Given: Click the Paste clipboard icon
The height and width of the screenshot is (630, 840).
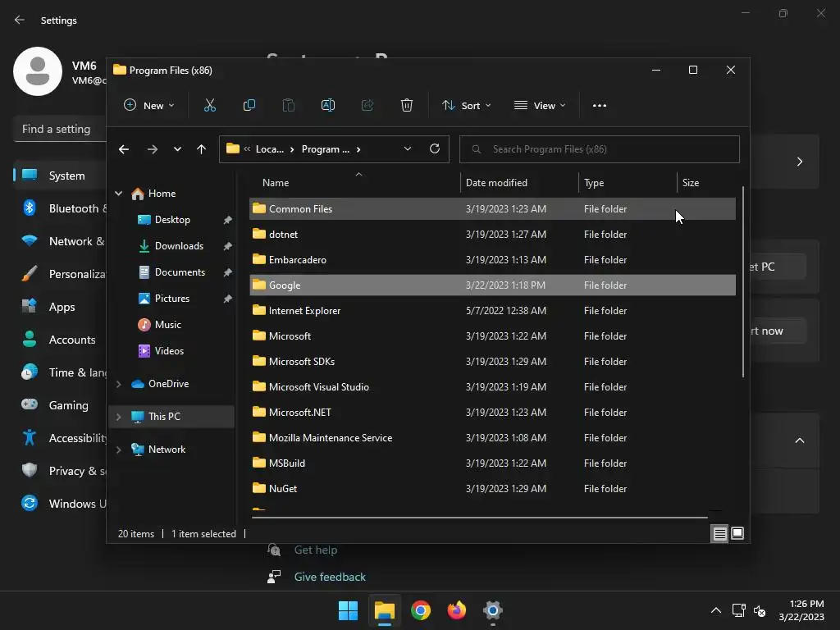Looking at the screenshot, I should 288,106.
